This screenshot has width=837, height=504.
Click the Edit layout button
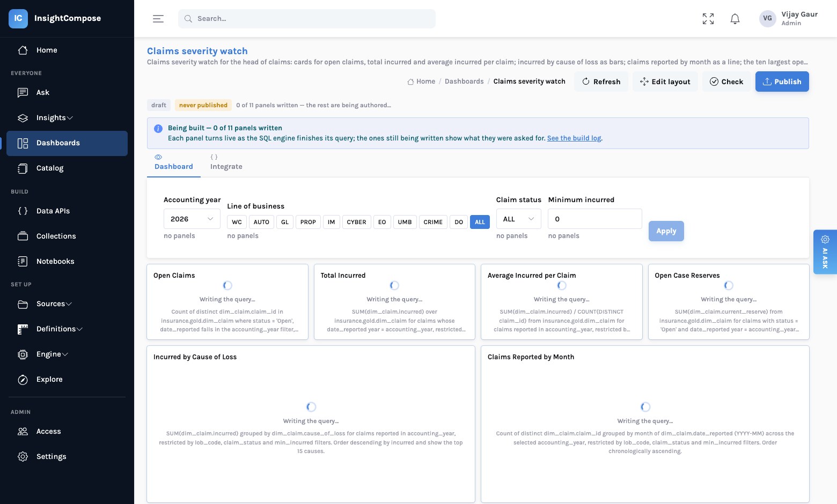tap(665, 81)
